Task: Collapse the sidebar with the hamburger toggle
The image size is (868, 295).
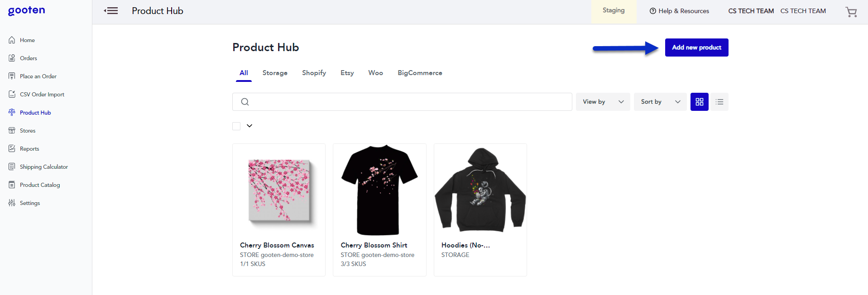Action: tap(110, 11)
